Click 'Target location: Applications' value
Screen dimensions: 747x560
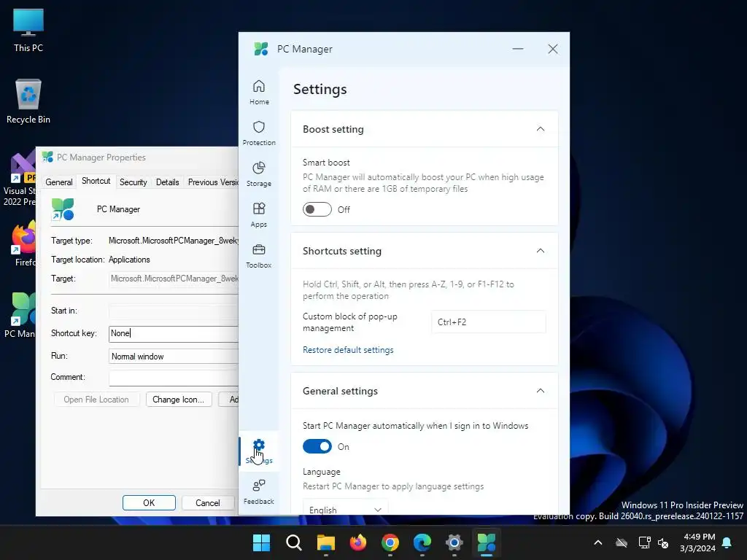[x=129, y=260]
